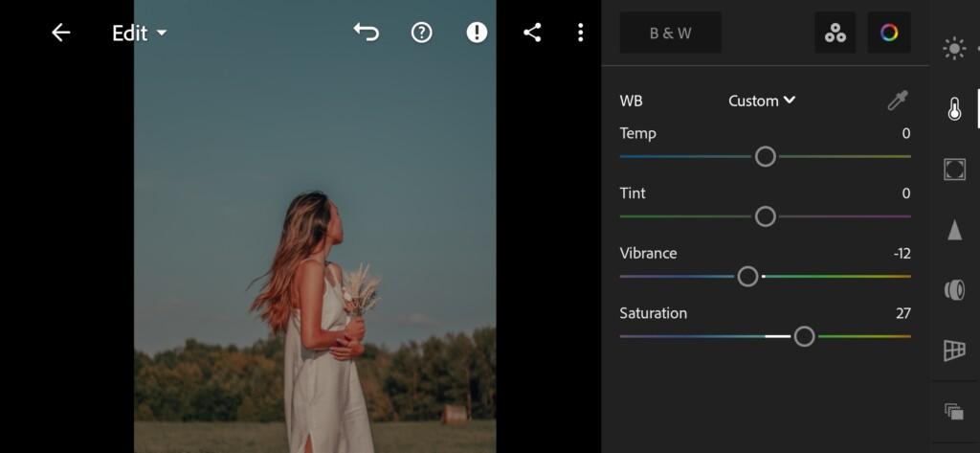Open the Custom white balance dropdown
This screenshot has height=453, width=980.
pyautogui.click(x=762, y=101)
